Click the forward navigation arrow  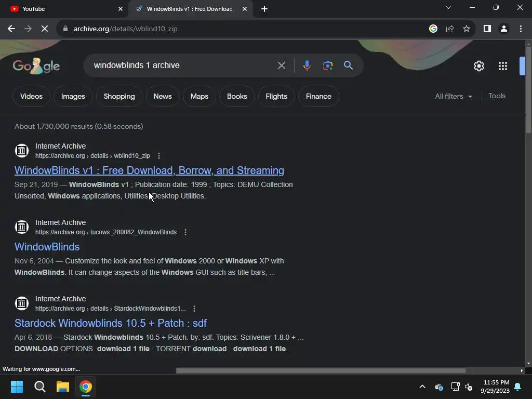[x=28, y=29]
